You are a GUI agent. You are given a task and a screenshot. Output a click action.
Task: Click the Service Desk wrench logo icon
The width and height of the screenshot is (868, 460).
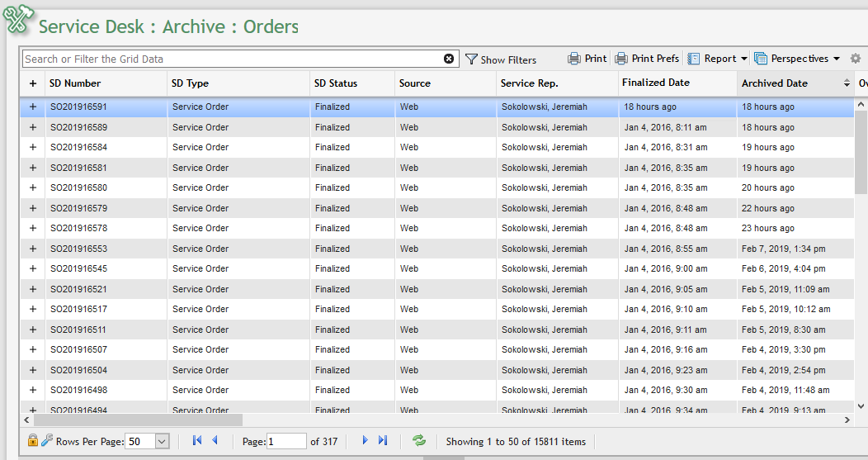pos(17,19)
